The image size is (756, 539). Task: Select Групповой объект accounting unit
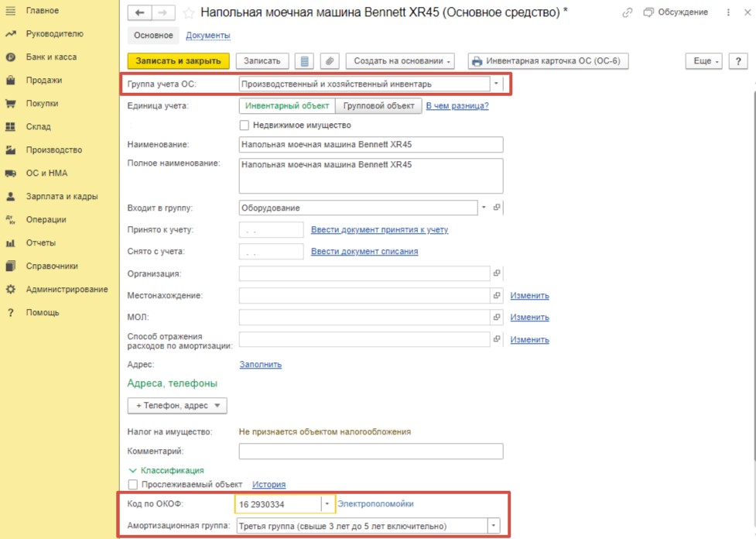click(x=378, y=105)
